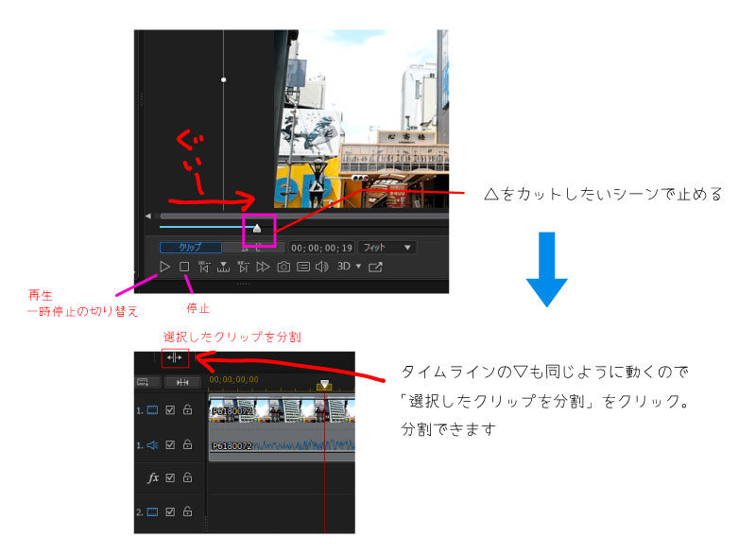Image resolution: width=756 pixels, height=555 pixels.
Task: Click the preview volume speaker icon
Action: pyautogui.click(x=321, y=268)
